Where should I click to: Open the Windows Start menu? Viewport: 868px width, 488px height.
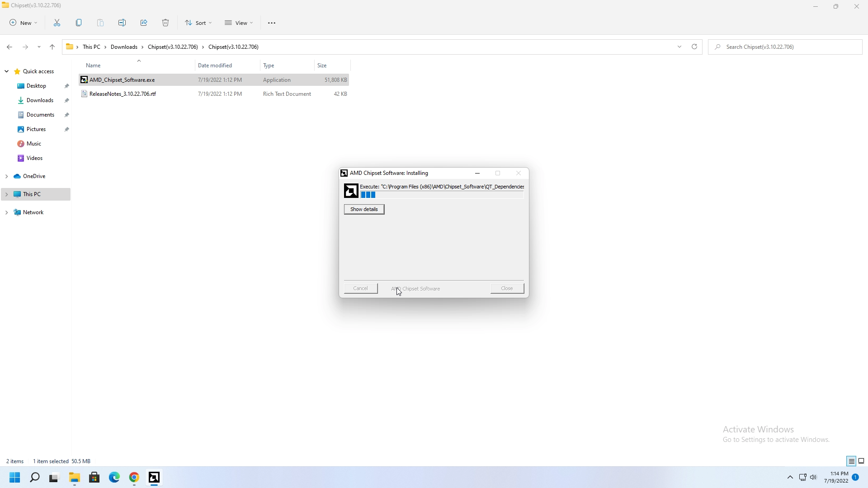[x=15, y=478]
